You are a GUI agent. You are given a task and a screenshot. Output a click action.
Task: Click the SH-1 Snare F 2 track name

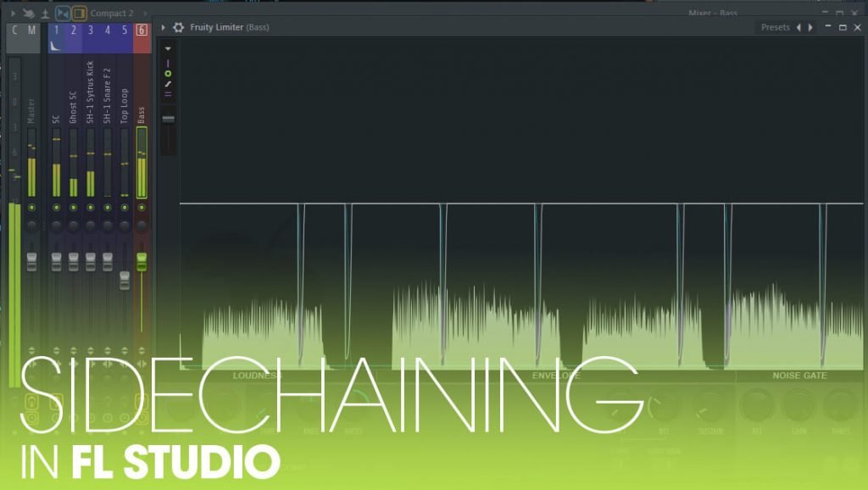click(108, 96)
